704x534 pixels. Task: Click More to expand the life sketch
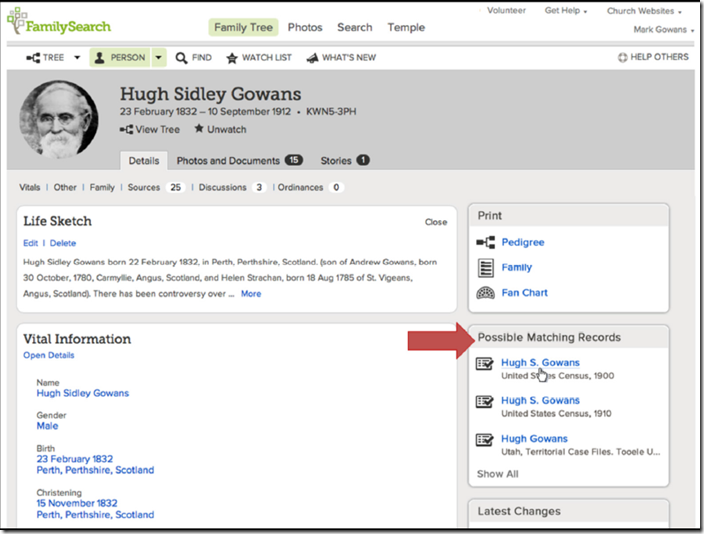click(251, 294)
